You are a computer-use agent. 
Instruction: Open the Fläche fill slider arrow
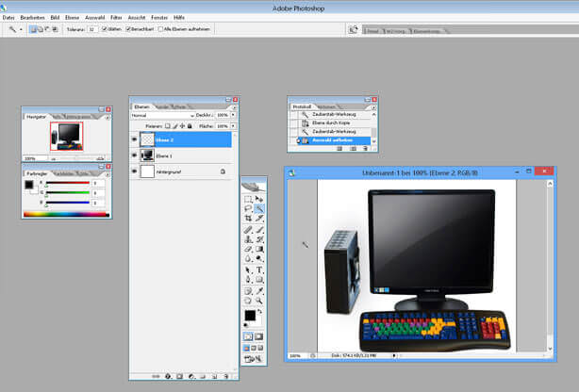pyautogui.click(x=233, y=126)
